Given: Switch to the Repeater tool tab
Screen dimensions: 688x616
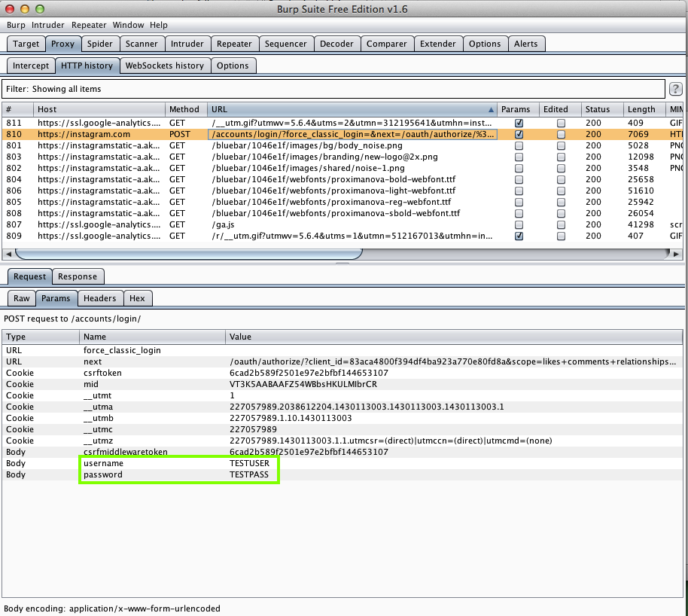Looking at the screenshot, I should tap(234, 44).
